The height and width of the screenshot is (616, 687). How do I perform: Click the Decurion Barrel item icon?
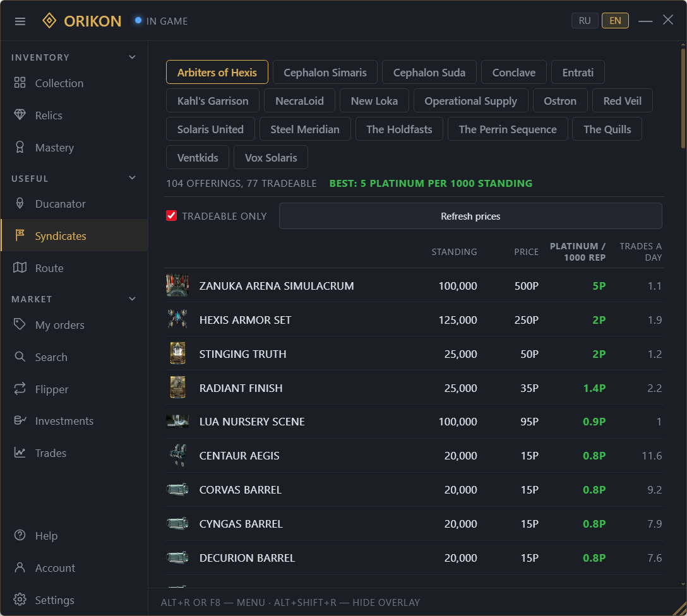[x=177, y=558]
